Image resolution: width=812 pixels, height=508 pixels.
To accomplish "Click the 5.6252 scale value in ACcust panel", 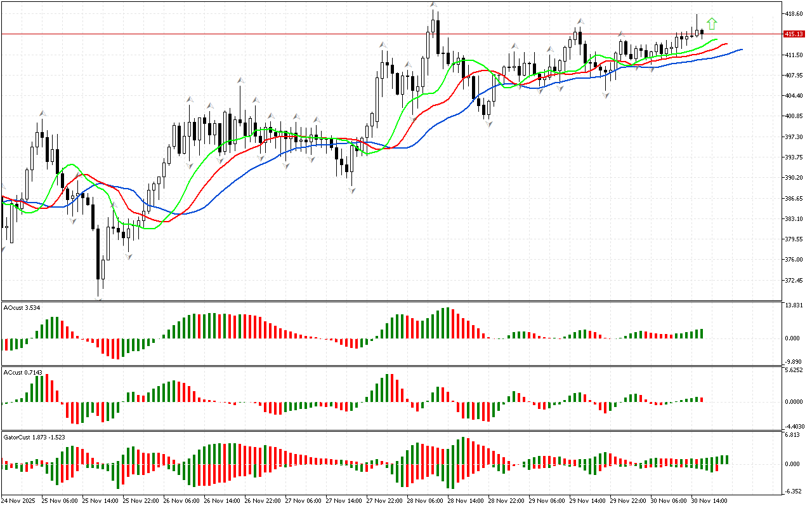I will (x=794, y=370).
